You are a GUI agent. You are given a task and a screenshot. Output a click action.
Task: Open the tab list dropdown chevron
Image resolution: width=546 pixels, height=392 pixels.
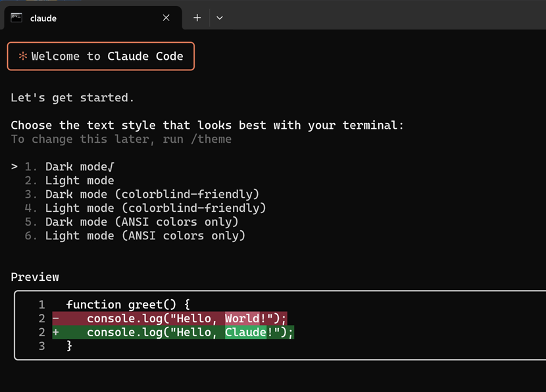click(219, 18)
